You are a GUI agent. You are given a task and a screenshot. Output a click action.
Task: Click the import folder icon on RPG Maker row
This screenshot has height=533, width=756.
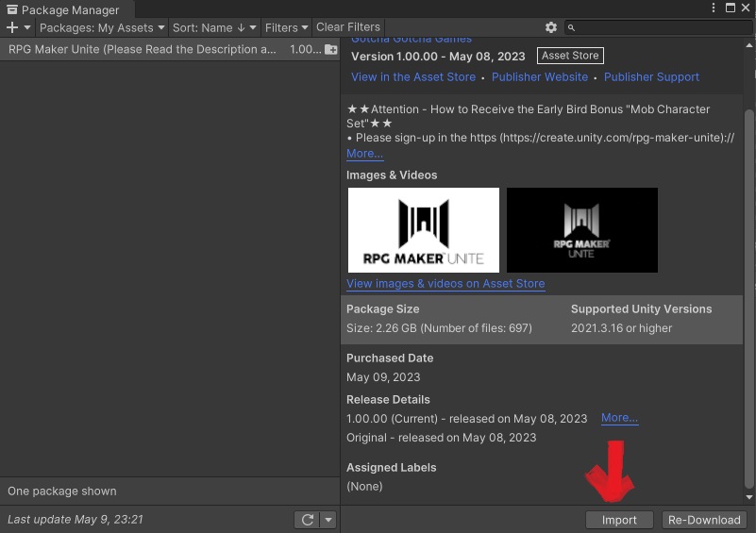tap(330, 49)
